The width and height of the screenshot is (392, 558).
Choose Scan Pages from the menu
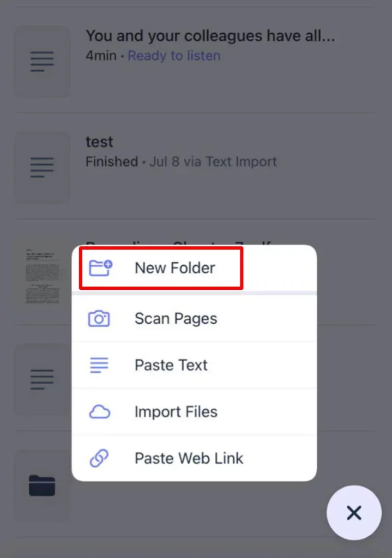click(x=194, y=318)
